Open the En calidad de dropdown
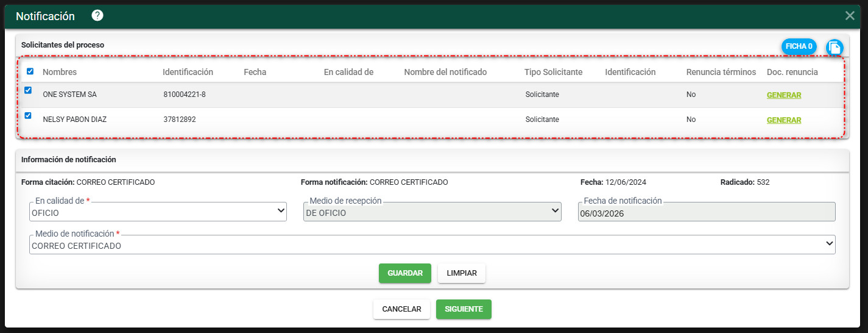Viewport: 868px width, 333px height. pos(158,211)
